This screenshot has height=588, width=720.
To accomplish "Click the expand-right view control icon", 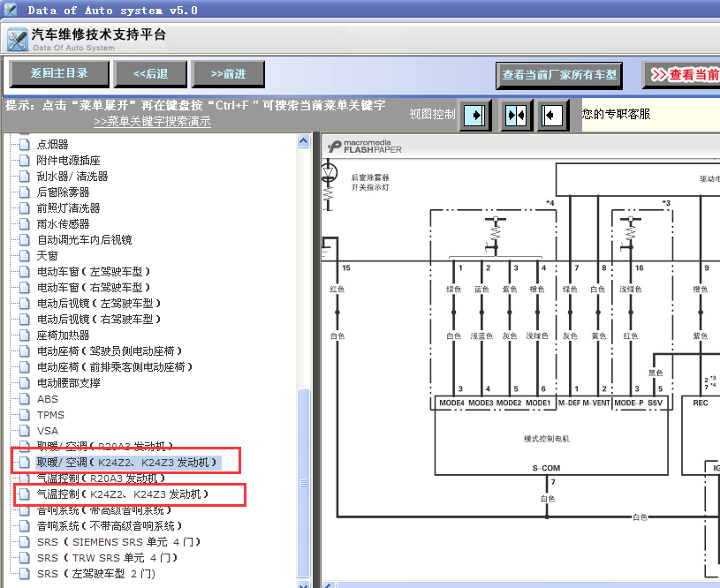I will click(475, 115).
